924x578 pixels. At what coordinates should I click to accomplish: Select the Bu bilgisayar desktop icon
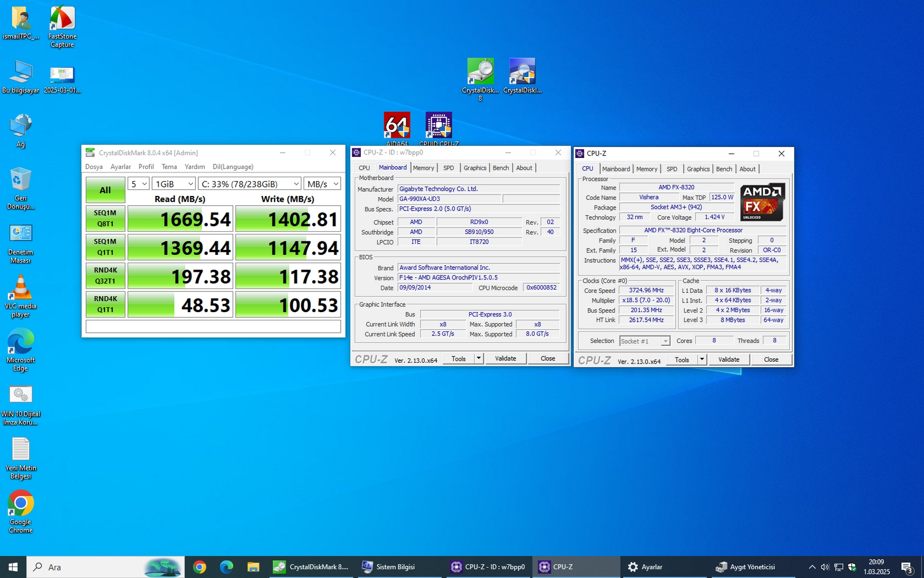(x=21, y=77)
